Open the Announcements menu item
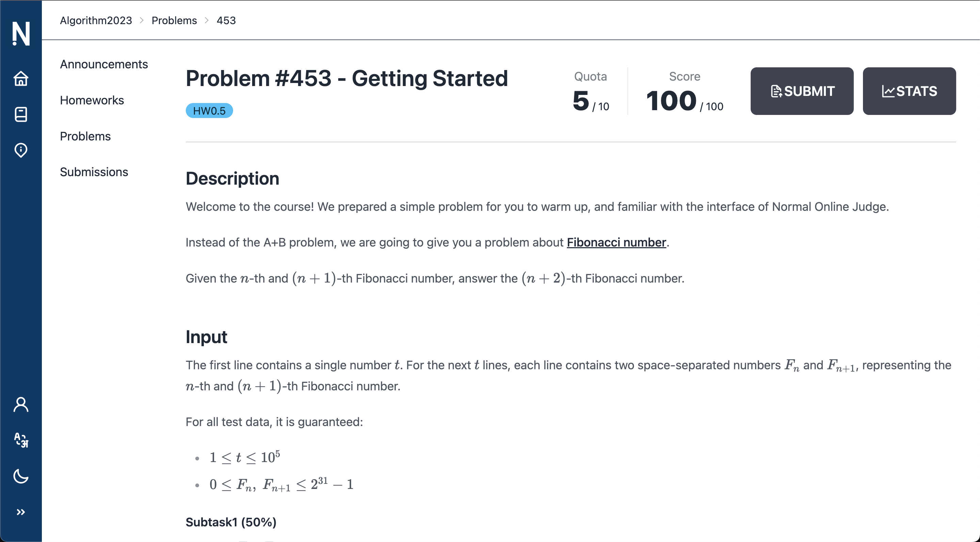 104,64
